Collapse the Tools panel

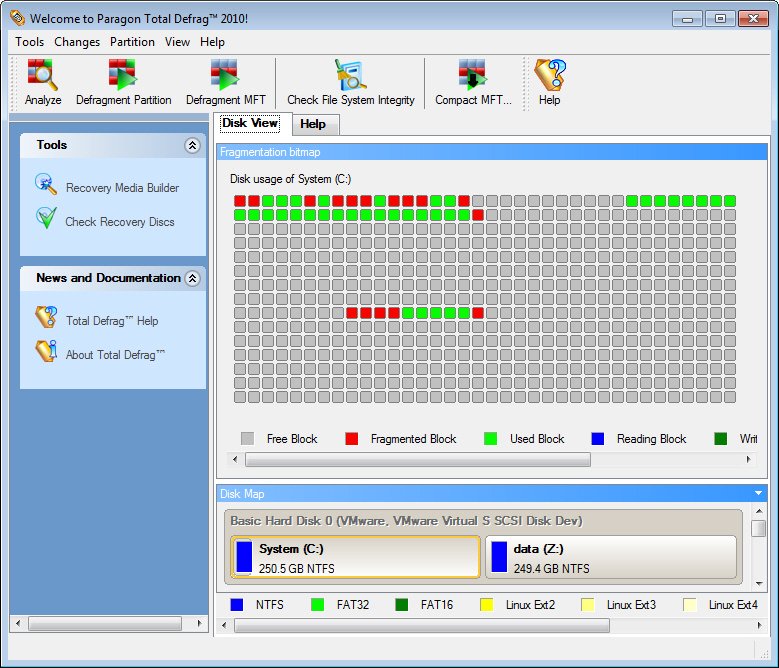pyautogui.click(x=193, y=146)
